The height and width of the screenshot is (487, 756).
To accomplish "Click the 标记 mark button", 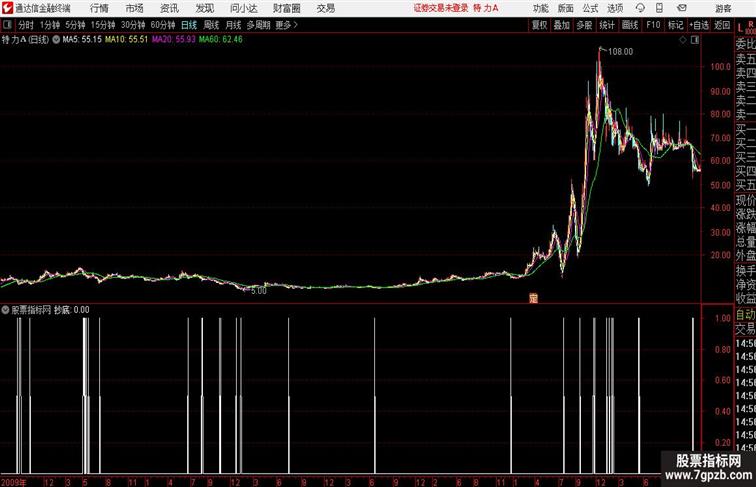I will 675,25.
